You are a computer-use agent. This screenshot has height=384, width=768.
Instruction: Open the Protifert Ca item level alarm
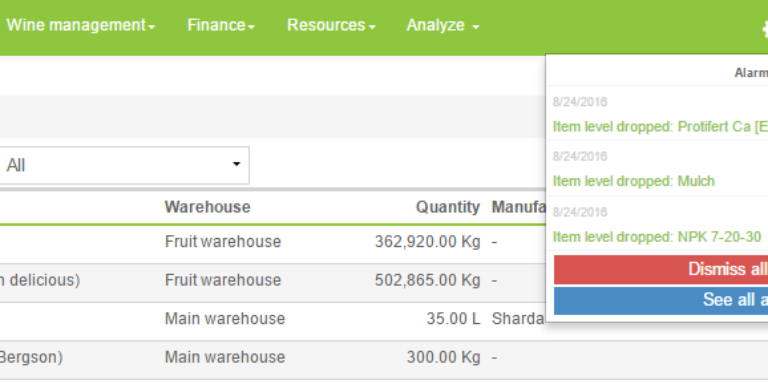coord(660,126)
